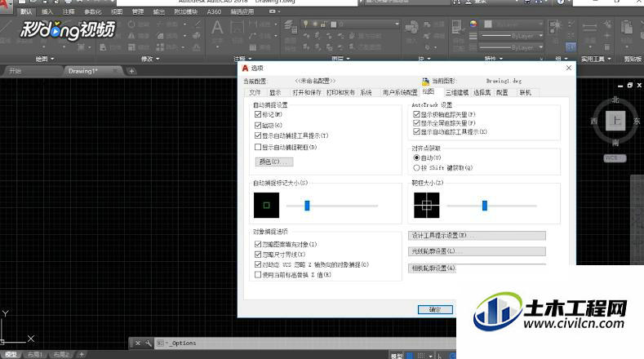Click the AutoSnap marker size slider handle
The height and width of the screenshot is (359, 644).
pos(307,206)
